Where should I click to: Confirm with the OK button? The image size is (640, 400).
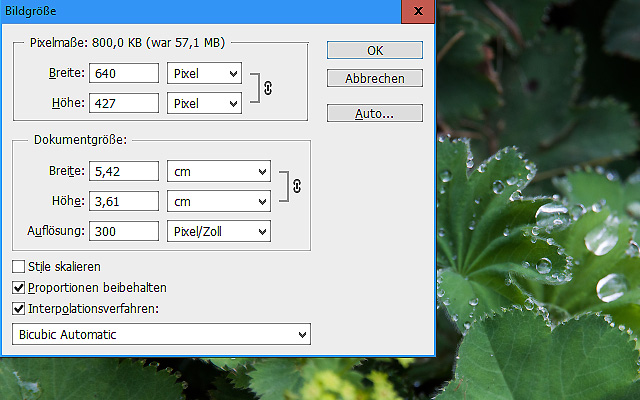click(375, 50)
